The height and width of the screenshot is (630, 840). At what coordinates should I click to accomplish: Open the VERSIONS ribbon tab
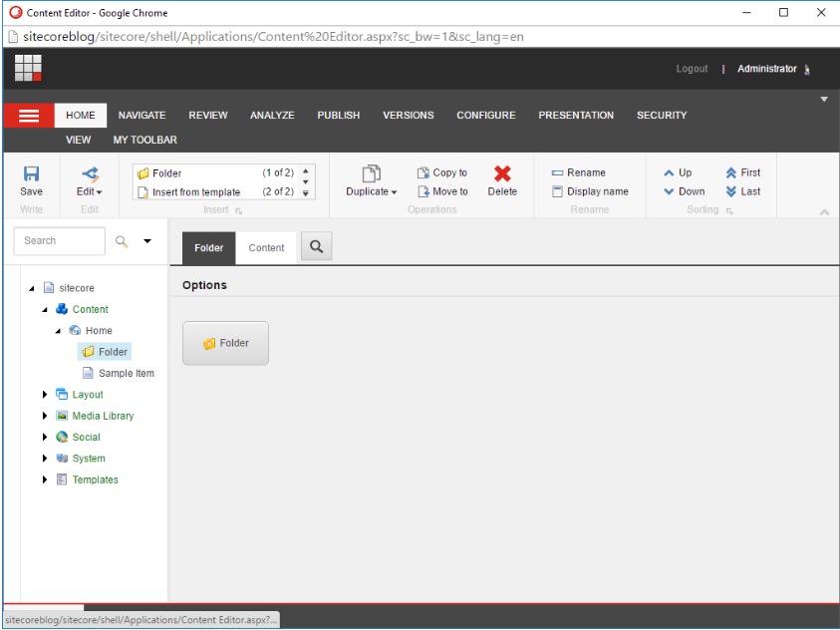point(409,116)
